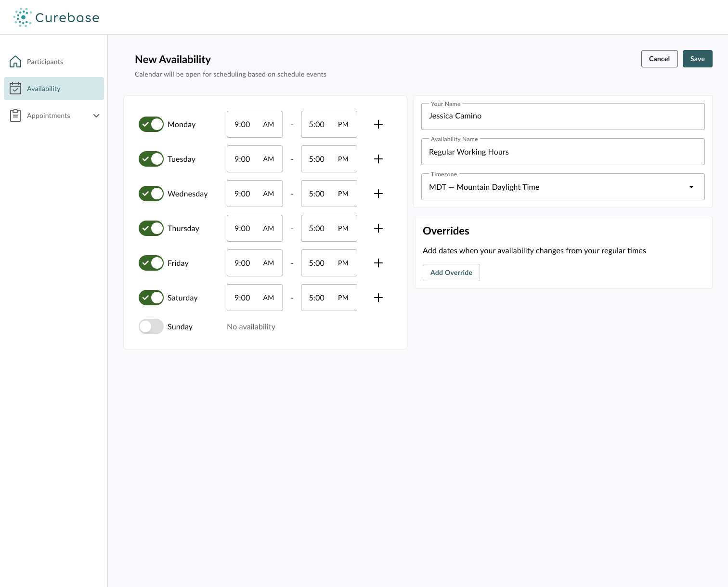Click the Availability calendar icon
The image size is (728, 587).
tap(15, 89)
